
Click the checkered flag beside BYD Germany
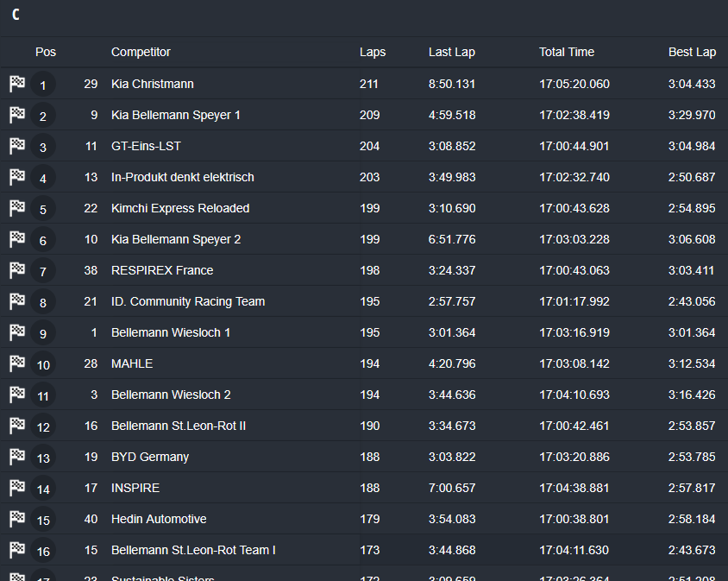[17, 457]
